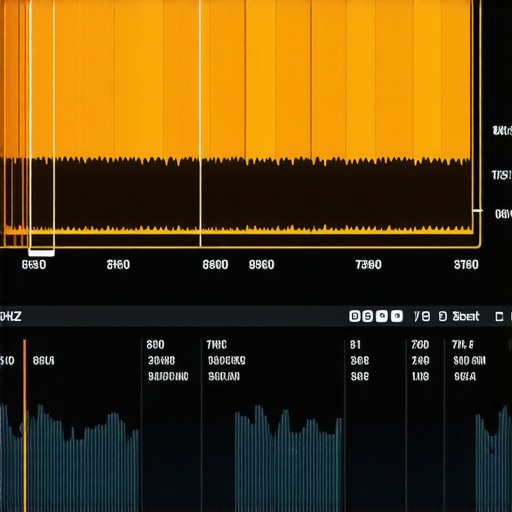Screen dimensions: 512x512
Task: Click the 6800 ruler label
Action: 215,265
